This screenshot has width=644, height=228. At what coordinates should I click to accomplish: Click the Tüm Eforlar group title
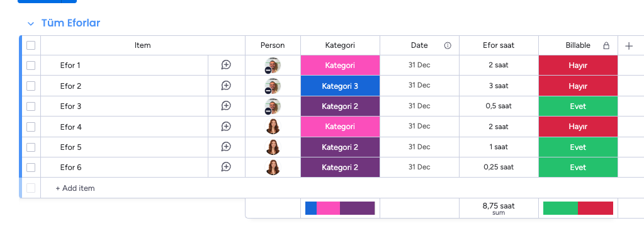[71, 23]
